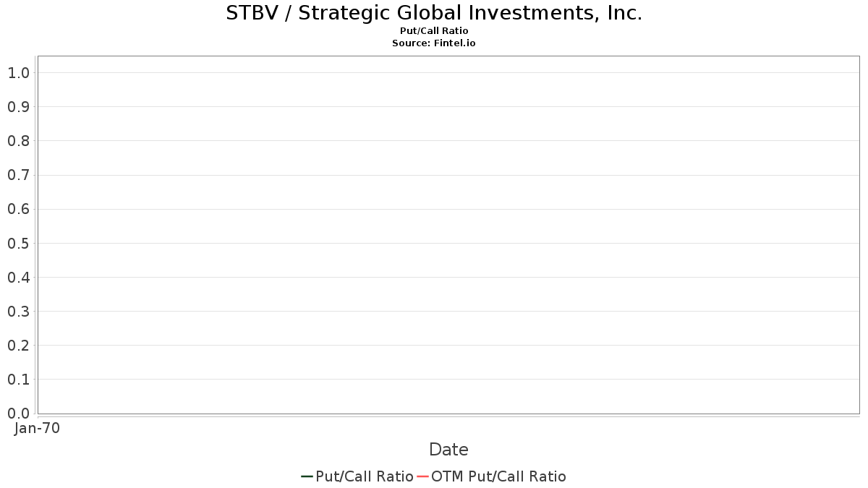Select the 0.6 y-axis tick label
Screen dimensions: 868x488
[x=18, y=210]
